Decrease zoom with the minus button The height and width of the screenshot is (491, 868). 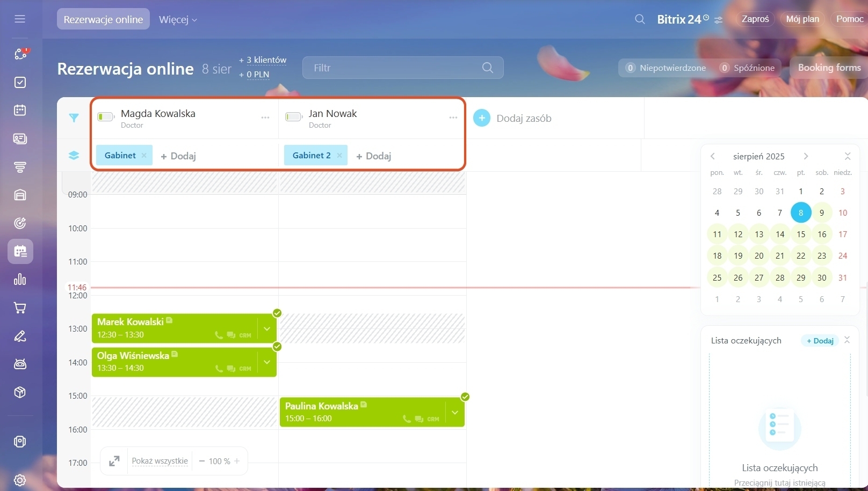[x=202, y=461]
